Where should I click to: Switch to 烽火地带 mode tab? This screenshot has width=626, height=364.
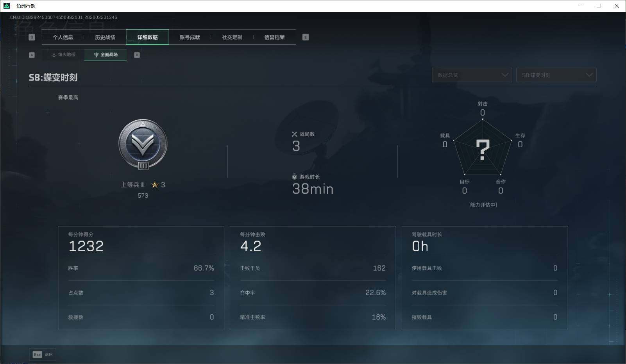63,55
